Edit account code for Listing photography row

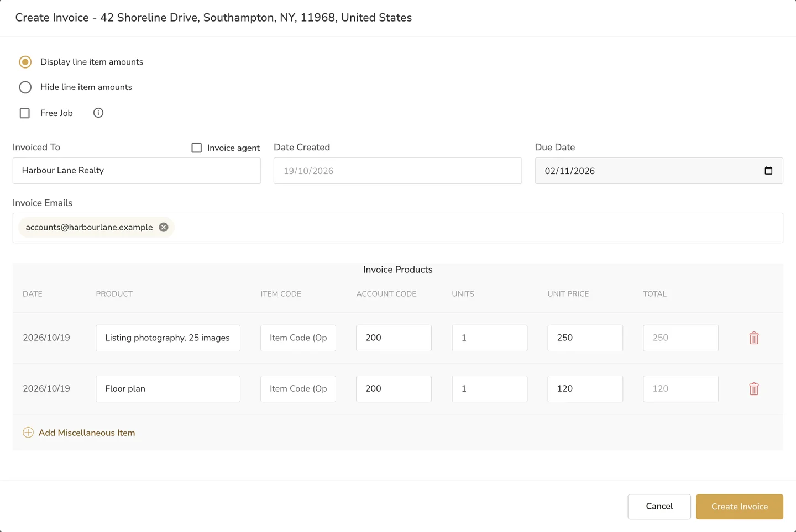(x=394, y=338)
